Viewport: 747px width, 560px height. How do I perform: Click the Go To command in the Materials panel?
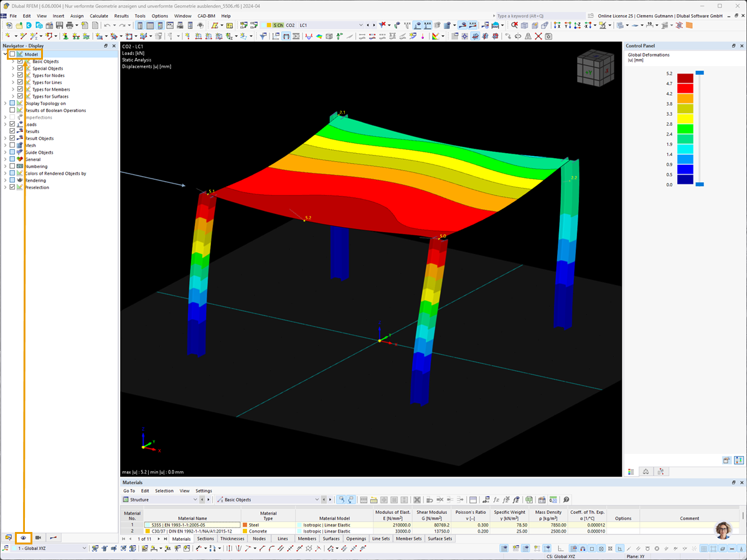[x=129, y=491]
